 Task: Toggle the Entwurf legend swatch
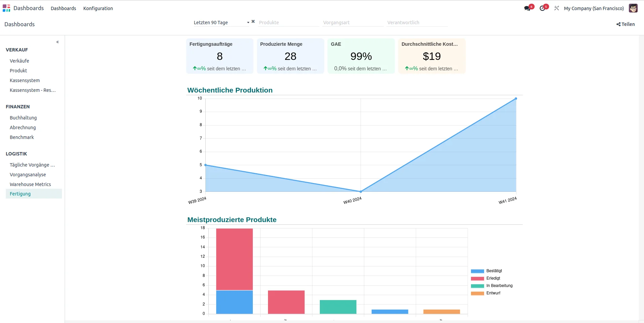[x=477, y=293]
